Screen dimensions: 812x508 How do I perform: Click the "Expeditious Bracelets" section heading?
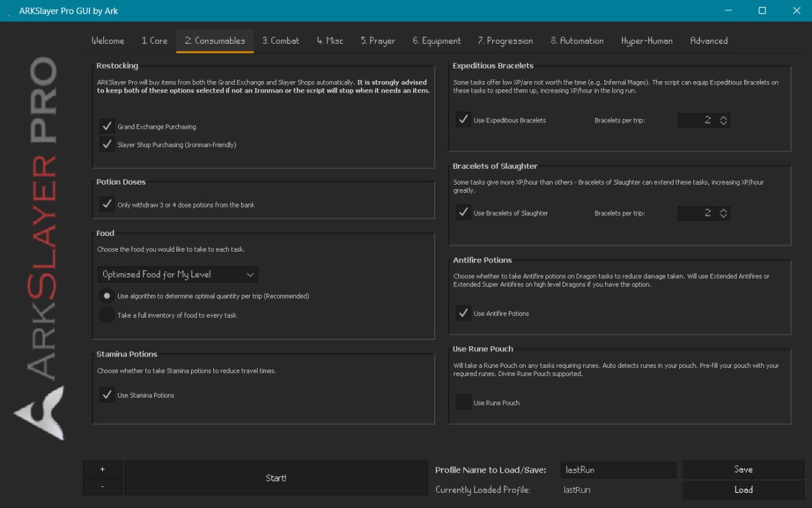point(494,65)
